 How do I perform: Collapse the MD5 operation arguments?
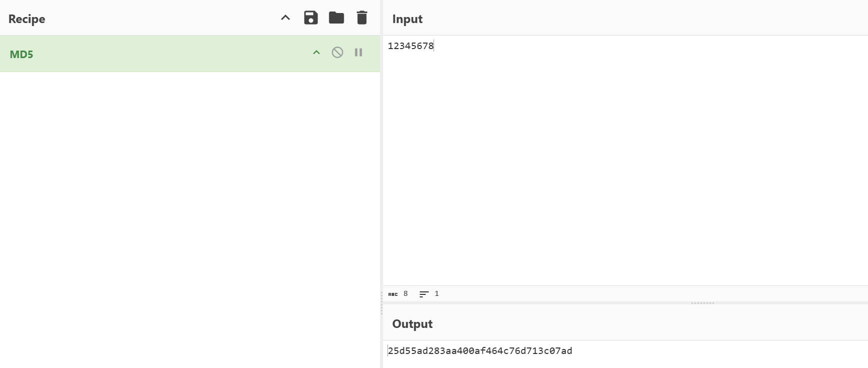[x=316, y=53]
